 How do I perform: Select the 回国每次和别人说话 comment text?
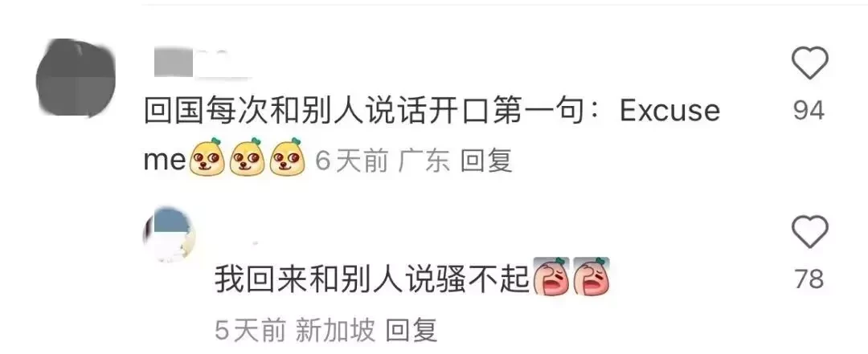[x=432, y=136]
